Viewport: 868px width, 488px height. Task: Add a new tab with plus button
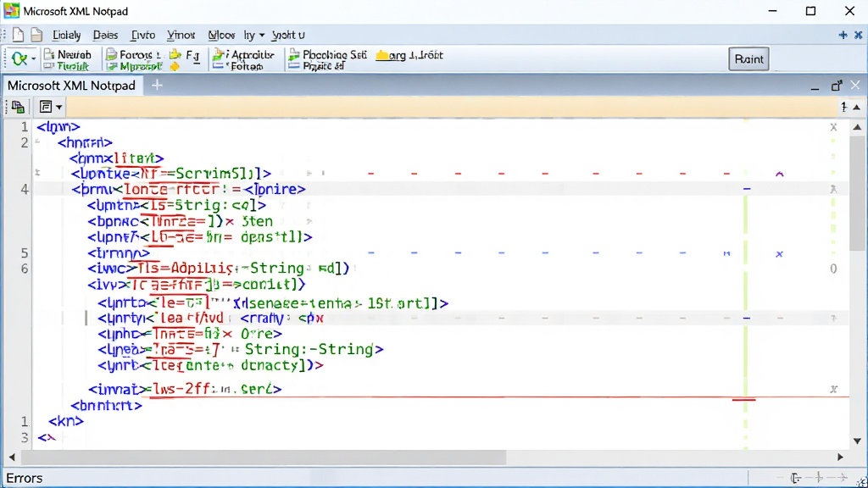[157, 86]
